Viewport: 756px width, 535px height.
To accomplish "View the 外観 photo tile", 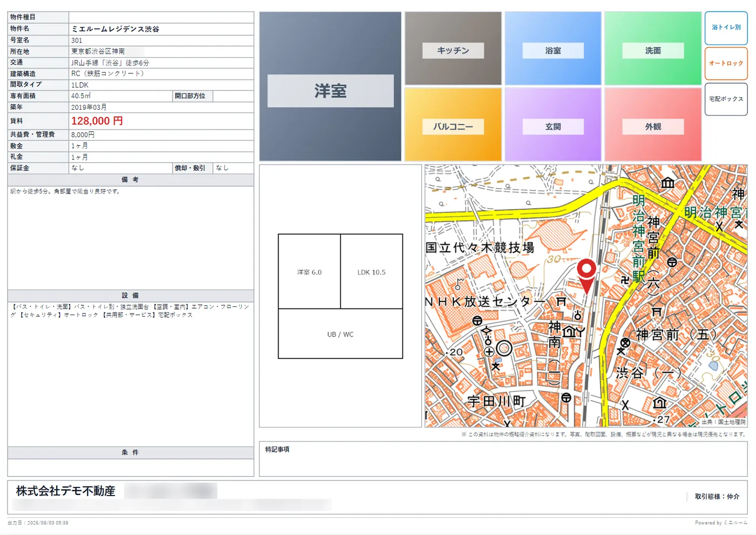I will (x=653, y=125).
